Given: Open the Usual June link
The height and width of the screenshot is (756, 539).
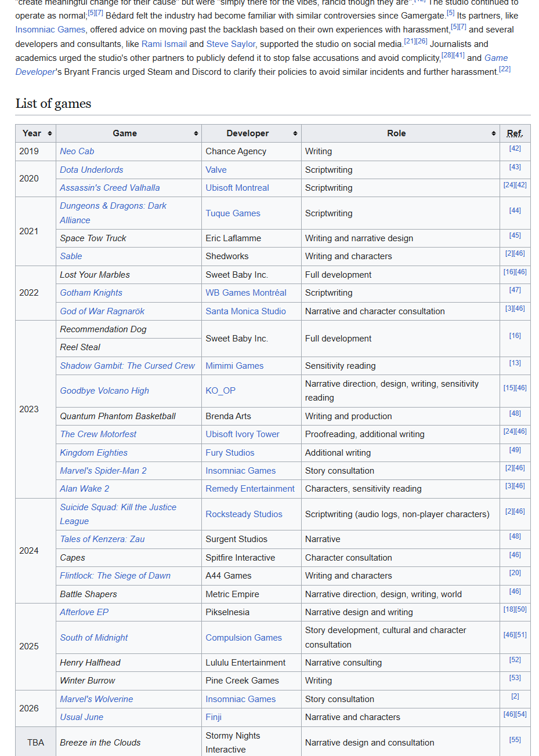Looking at the screenshot, I should coord(81,717).
